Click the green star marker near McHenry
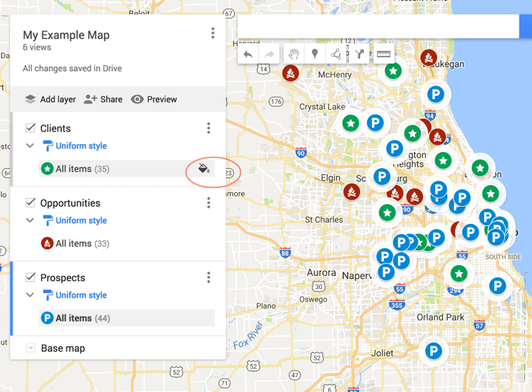 point(393,71)
